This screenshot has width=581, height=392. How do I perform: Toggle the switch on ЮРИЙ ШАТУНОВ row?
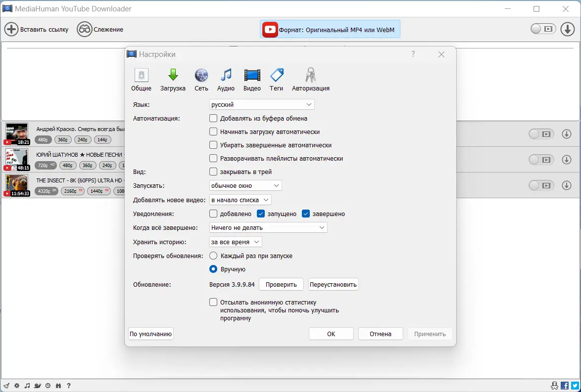pyautogui.click(x=541, y=160)
